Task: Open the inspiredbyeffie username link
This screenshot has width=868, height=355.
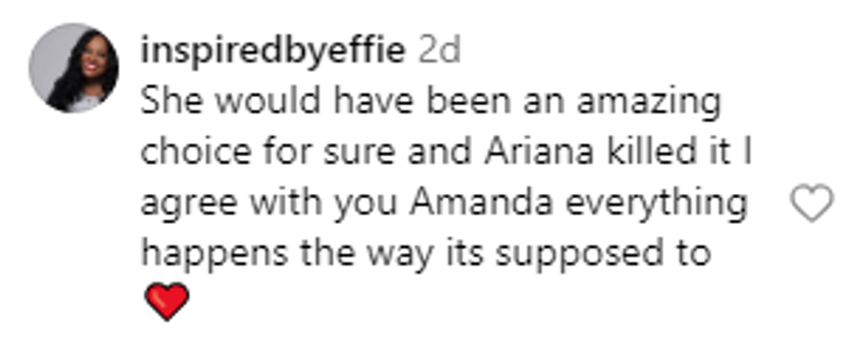Action: tap(272, 51)
